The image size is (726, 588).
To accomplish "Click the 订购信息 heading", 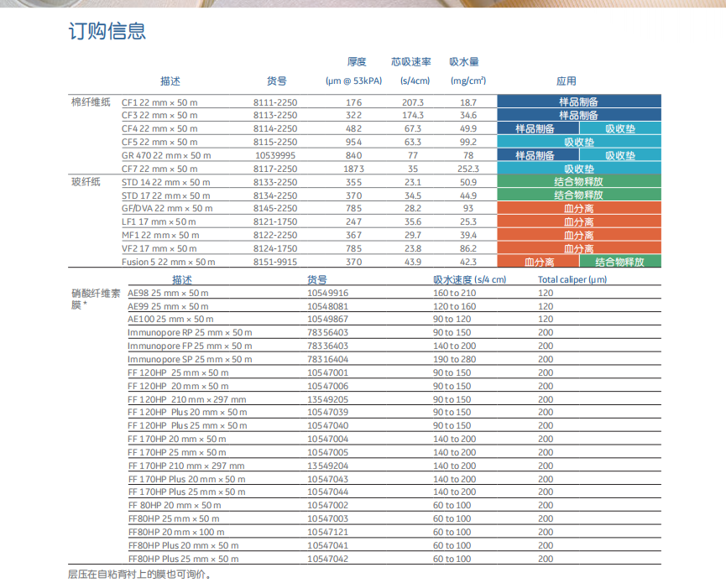I will tap(107, 32).
